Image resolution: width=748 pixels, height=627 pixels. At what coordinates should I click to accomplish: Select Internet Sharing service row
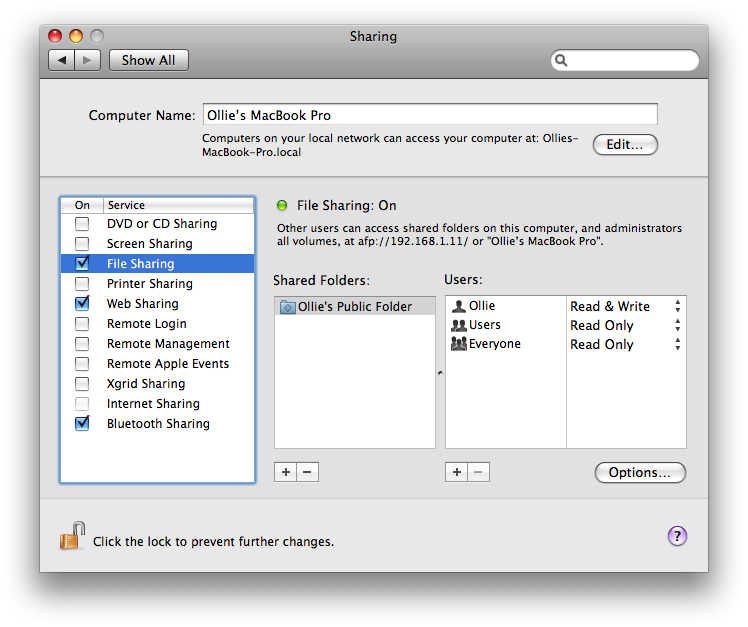tap(157, 404)
